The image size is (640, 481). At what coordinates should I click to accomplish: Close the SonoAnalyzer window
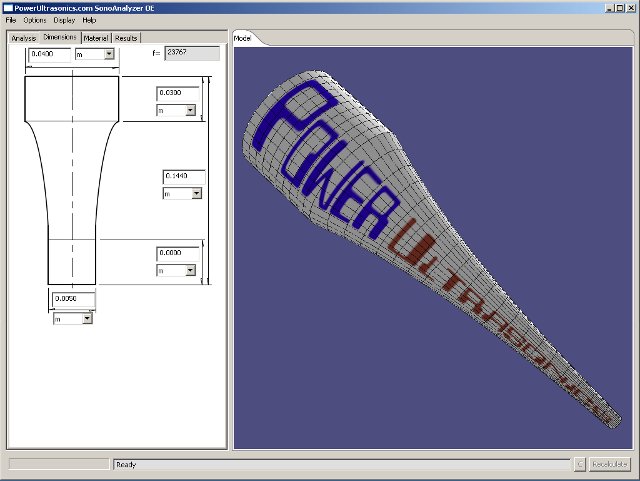pyautogui.click(x=631, y=8)
